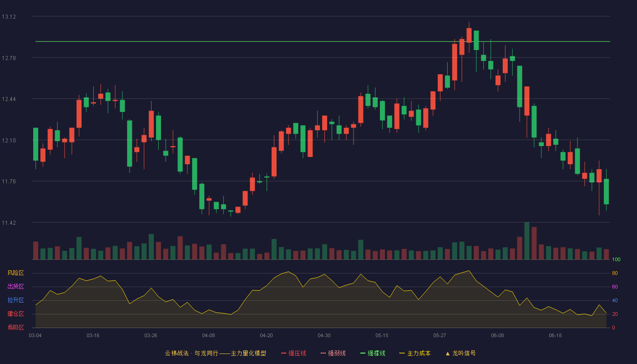The width and height of the screenshot is (637, 364).
Task: Click the 80 indicator scale value
Action: (x=615, y=273)
